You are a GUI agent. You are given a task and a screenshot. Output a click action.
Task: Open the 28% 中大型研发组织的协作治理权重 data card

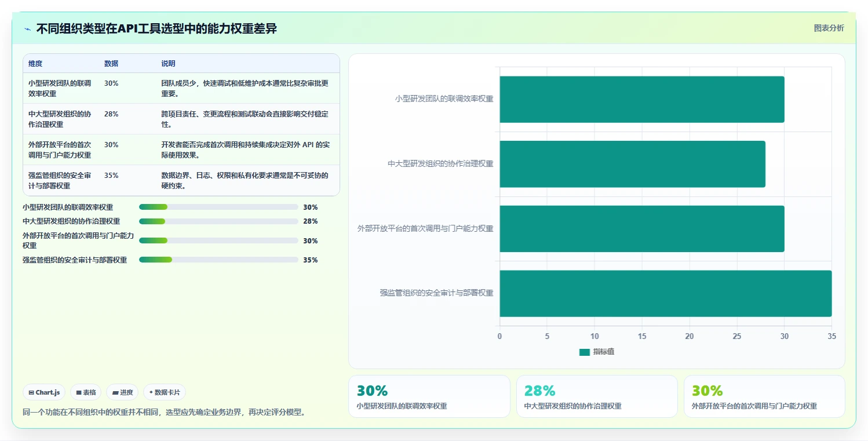coord(597,396)
